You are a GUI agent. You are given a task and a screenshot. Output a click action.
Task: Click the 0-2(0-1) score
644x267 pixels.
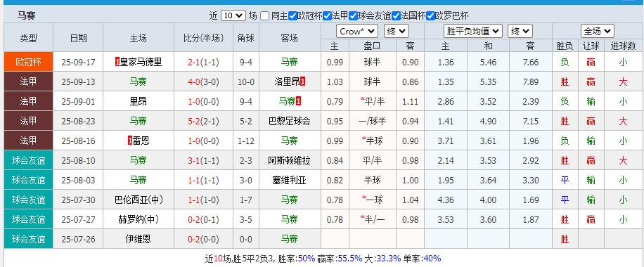[203, 220]
